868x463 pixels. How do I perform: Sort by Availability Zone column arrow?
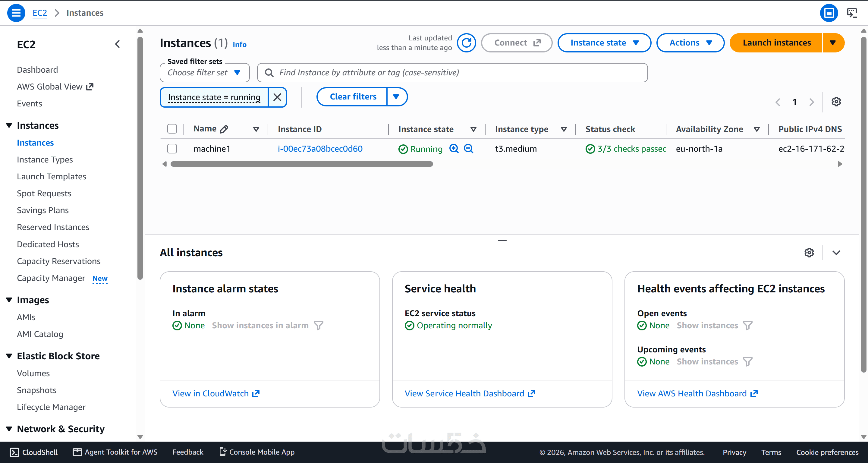click(757, 129)
